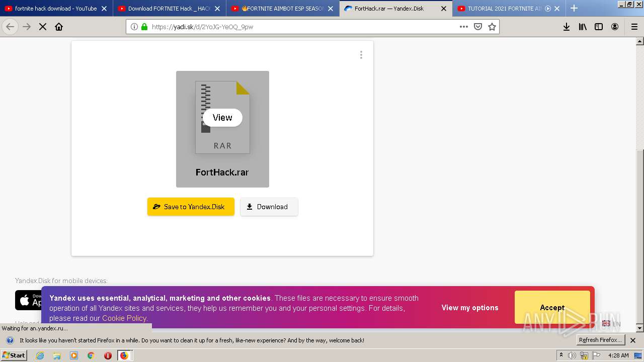
Task: Click the clock showing 4:28 AM
Action: tap(618, 355)
